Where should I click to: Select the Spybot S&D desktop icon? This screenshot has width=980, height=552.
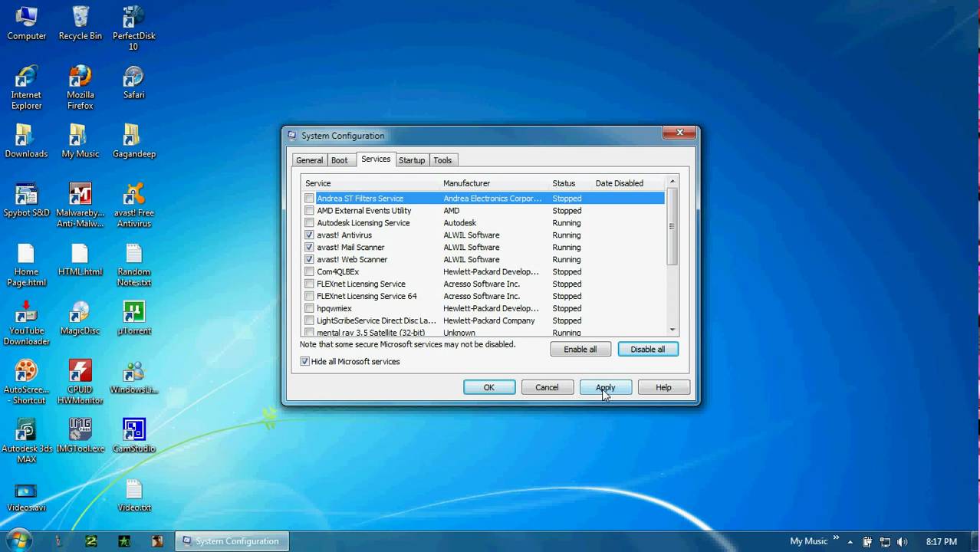[26, 200]
